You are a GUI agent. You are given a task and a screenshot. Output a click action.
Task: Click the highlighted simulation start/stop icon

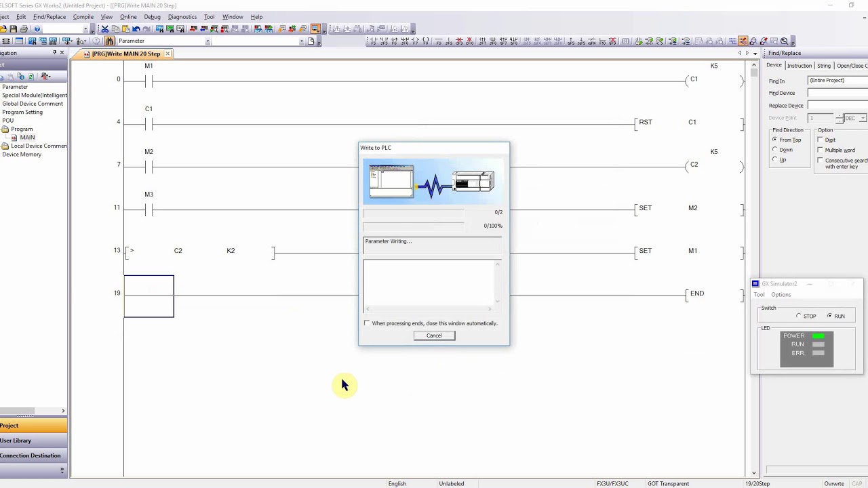coord(316,29)
